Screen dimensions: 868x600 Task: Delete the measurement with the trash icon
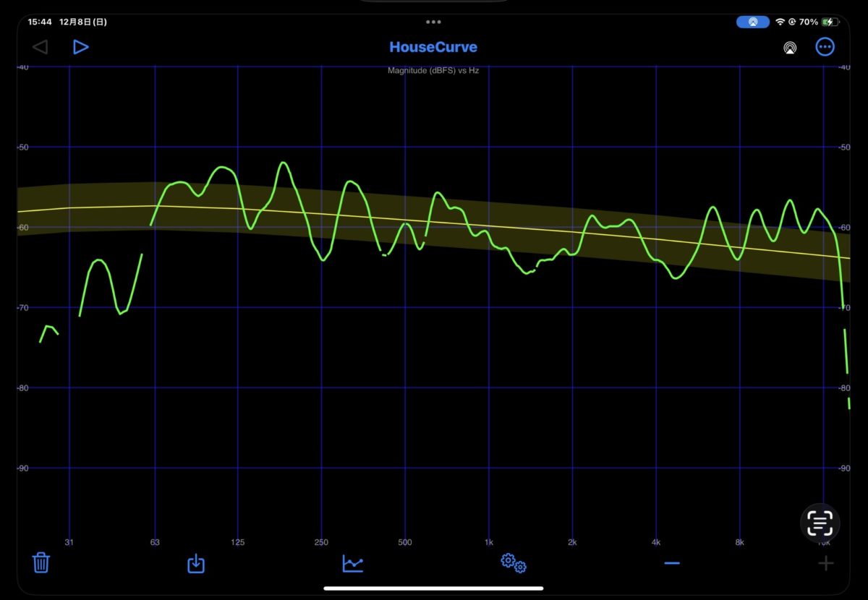pos(41,562)
